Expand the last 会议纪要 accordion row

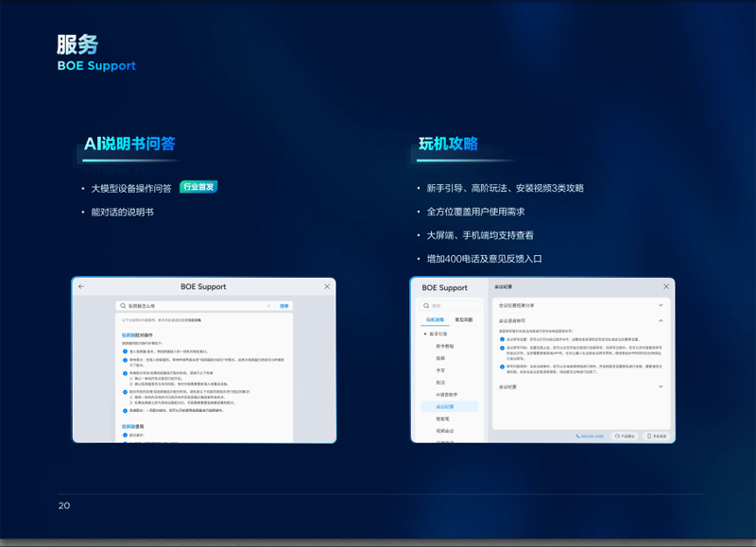pos(661,386)
